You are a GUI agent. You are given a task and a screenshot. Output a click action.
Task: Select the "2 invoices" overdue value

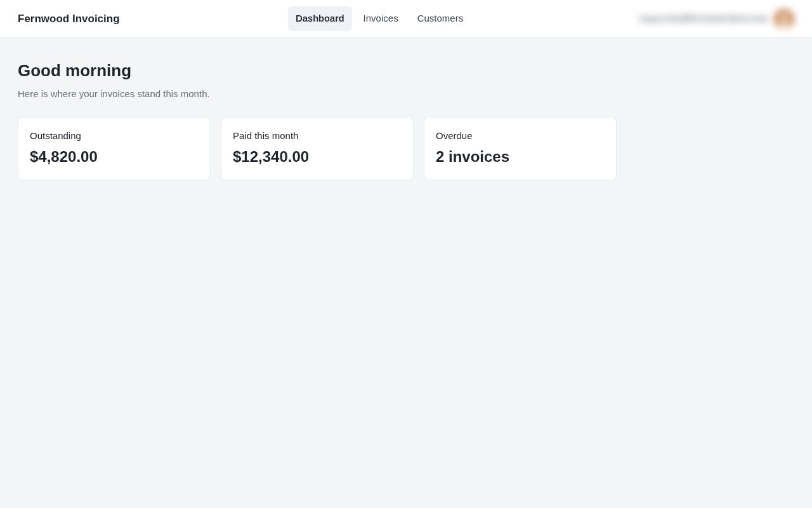[x=473, y=157]
